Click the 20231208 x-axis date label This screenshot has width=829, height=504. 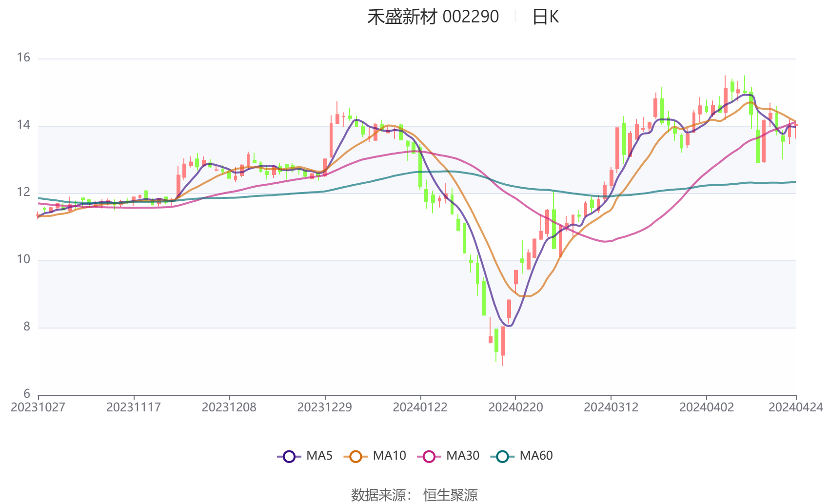[x=229, y=407]
